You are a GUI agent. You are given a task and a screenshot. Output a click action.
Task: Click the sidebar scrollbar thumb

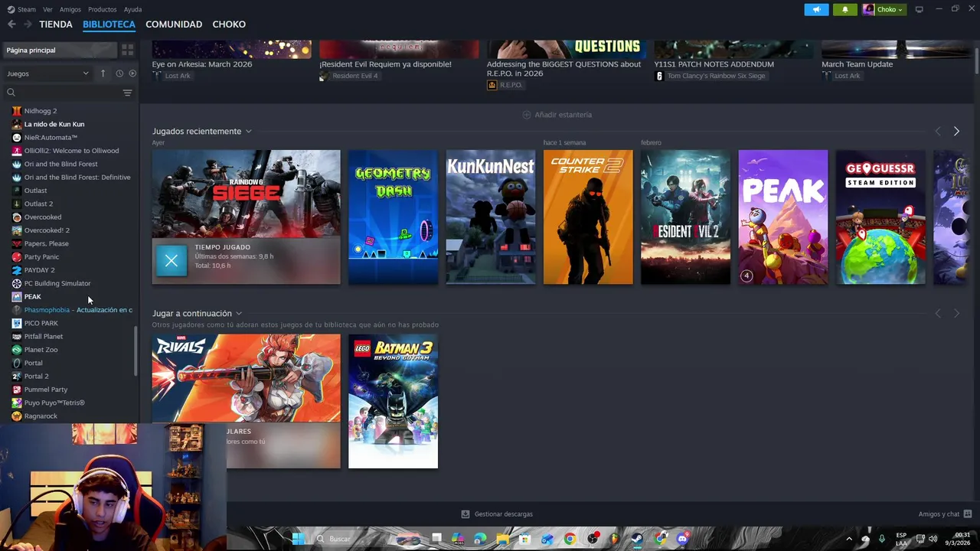coord(136,351)
